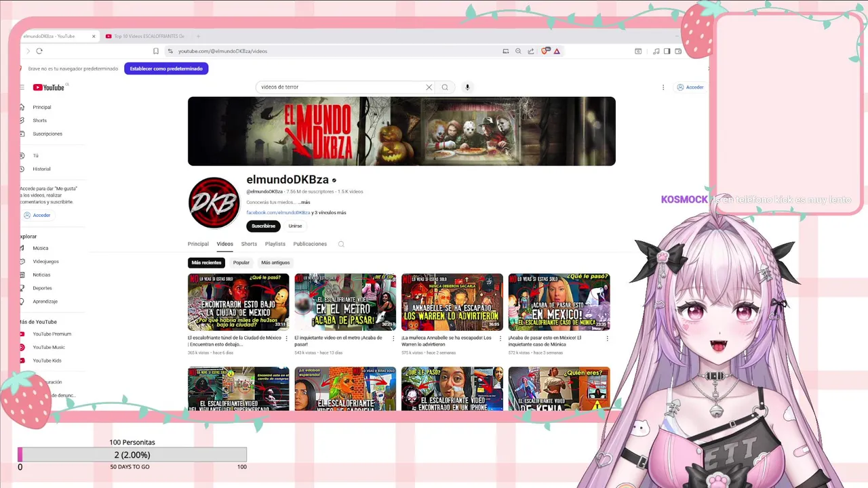Open options menu for the túnel video
This screenshot has width=868, height=488.
286,338
